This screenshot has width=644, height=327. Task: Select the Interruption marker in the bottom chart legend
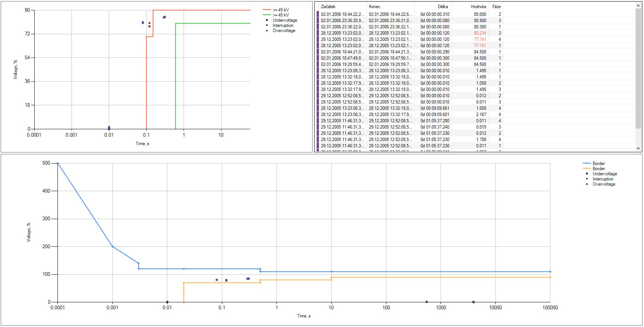pyautogui.click(x=587, y=179)
